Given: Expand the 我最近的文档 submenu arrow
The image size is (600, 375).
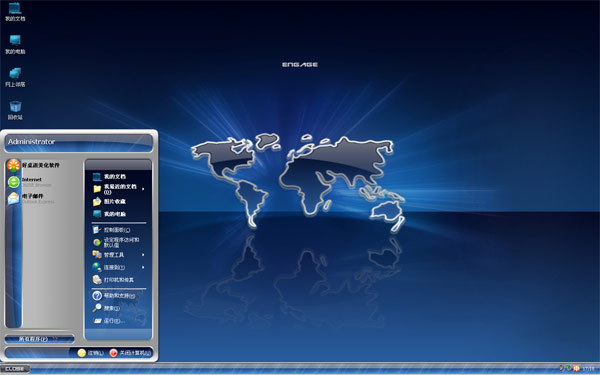Looking at the screenshot, I should 143,189.
